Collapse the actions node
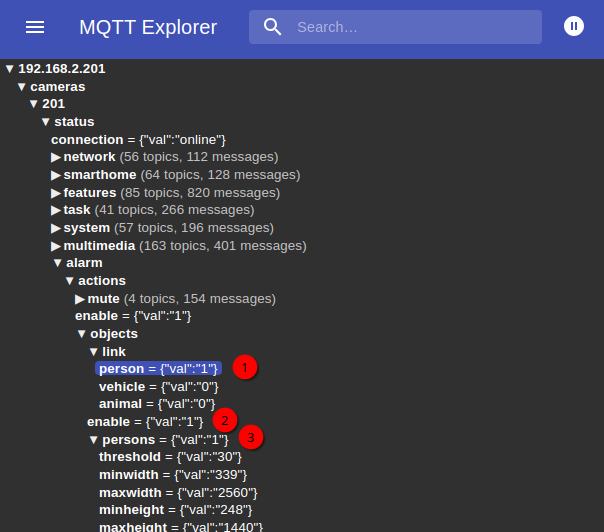Viewport: 604px width, 532px height. [x=69, y=281]
